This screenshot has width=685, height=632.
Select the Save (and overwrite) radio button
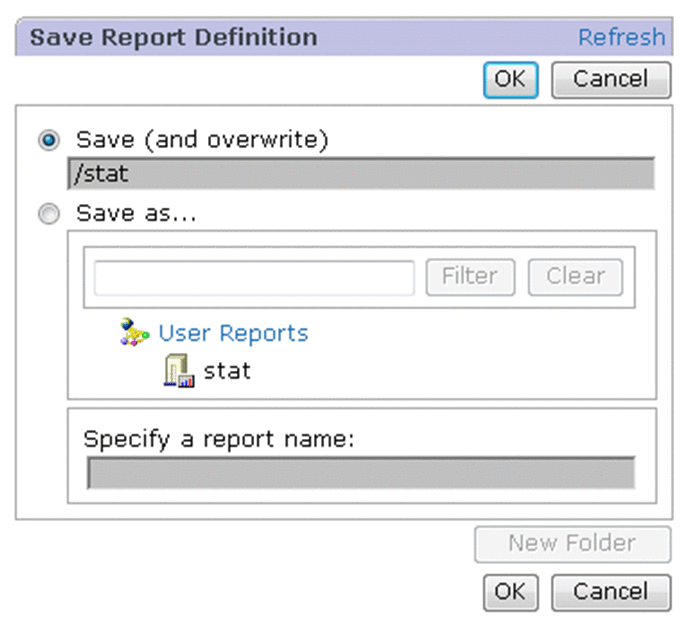[x=48, y=141]
